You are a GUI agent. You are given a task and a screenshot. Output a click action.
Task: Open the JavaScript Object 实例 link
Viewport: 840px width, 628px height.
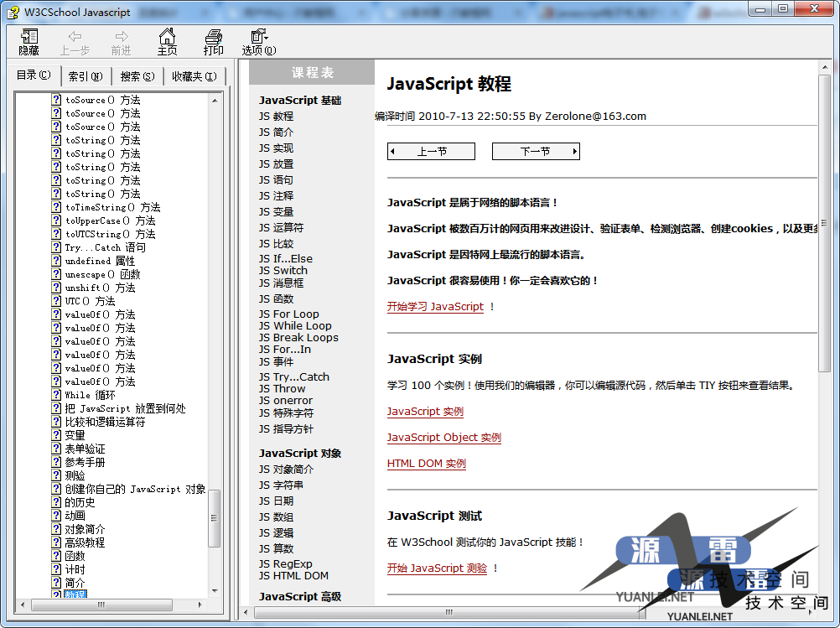click(x=444, y=437)
